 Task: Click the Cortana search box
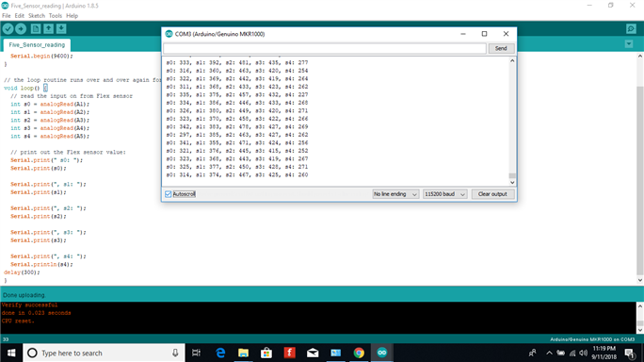coord(104,353)
